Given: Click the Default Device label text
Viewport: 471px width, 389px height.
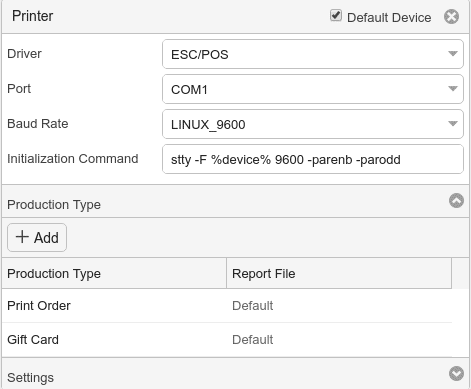Looking at the screenshot, I should 389,18.
